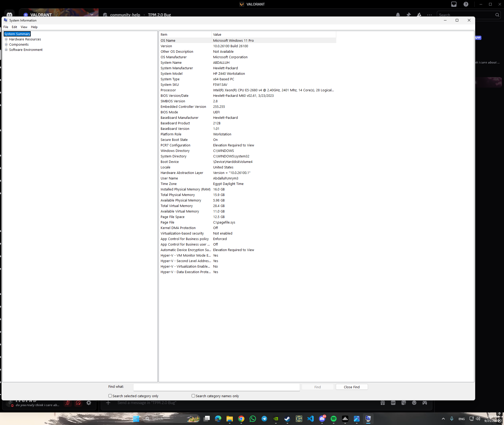The height and width of the screenshot is (425, 504).
Task: Open the Discord GIF picker
Action: pyautogui.click(x=393, y=403)
